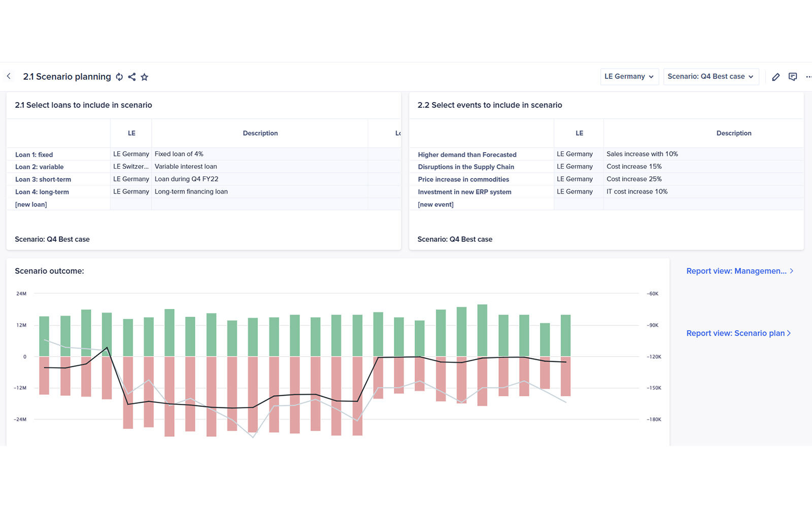Go to Report view: Scenario plan
This screenshot has height=508, width=812.
click(738, 333)
